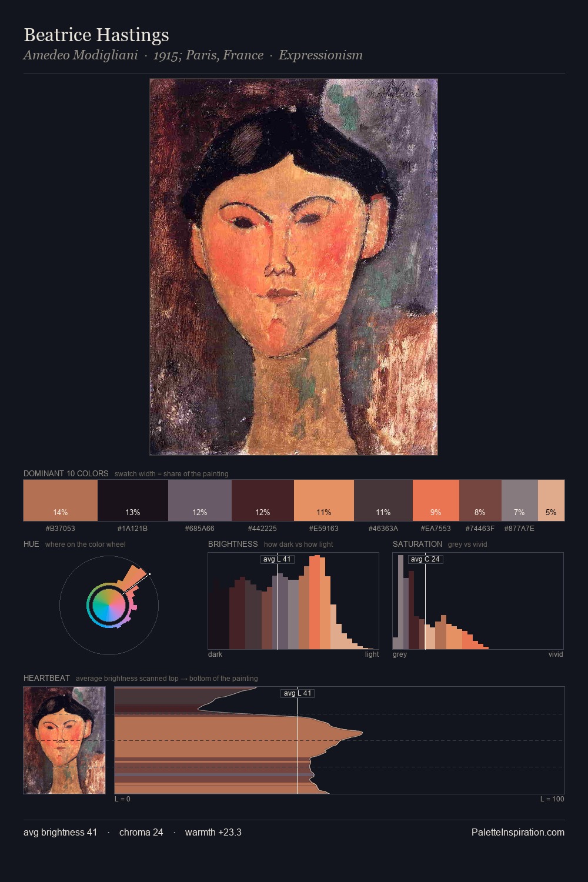Select the #E59163 11% color swatch
Screen dimensions: 588x882
coord(324,500)
